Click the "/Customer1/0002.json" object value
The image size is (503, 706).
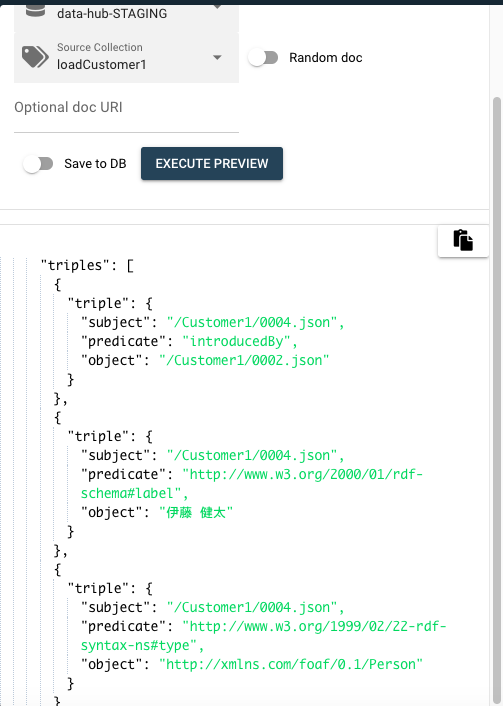(x=244, y=360)
